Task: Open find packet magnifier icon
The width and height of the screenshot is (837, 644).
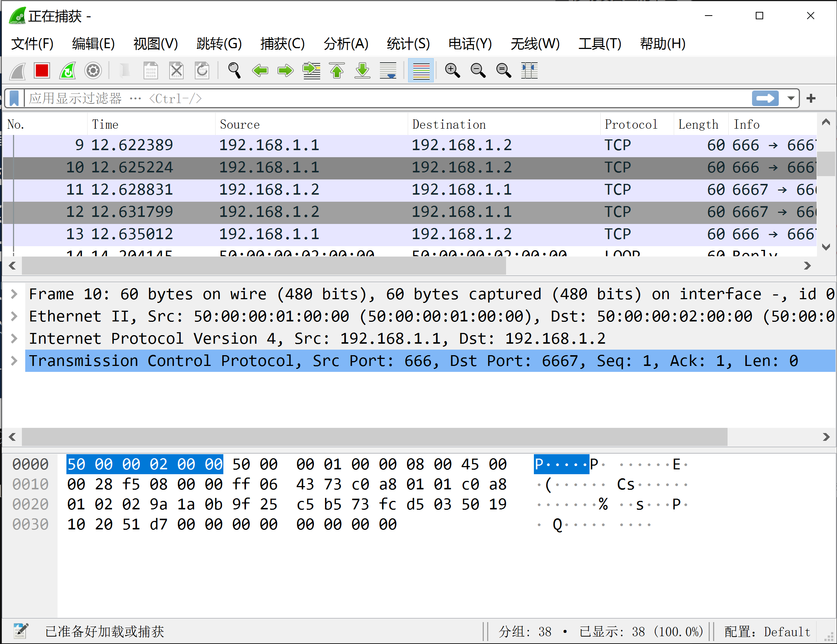Action: (x=234, y=71)
